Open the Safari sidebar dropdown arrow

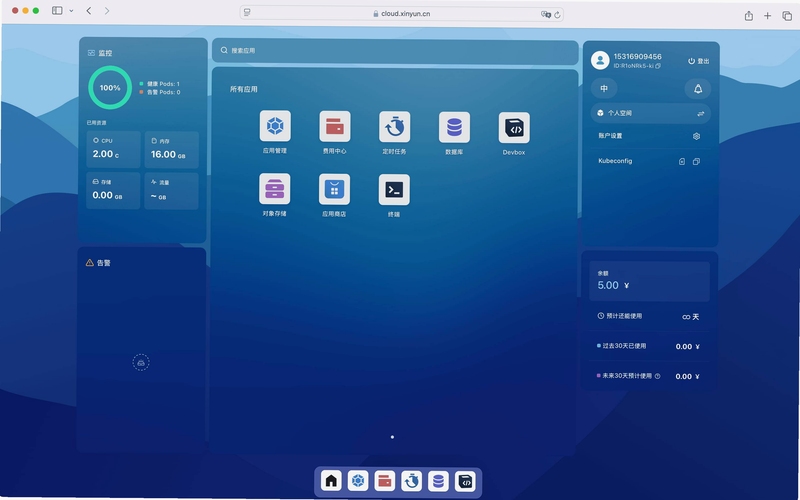71,11
